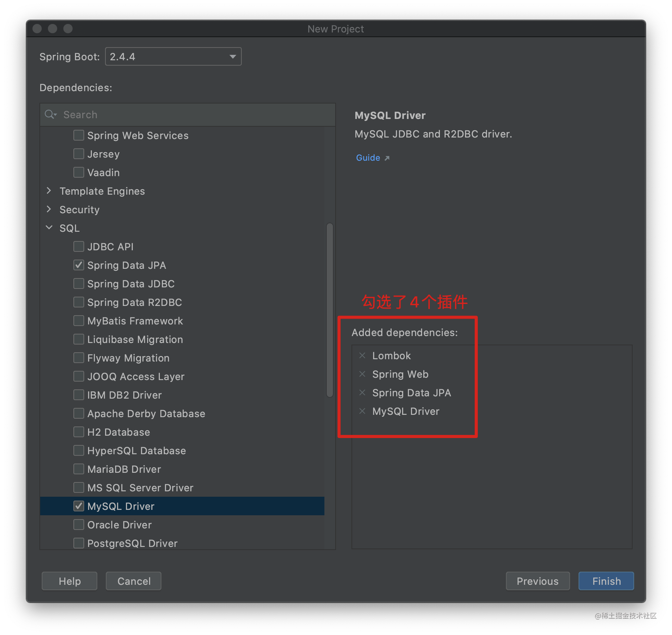
Task: Select the Security category label
Action: 79,210
